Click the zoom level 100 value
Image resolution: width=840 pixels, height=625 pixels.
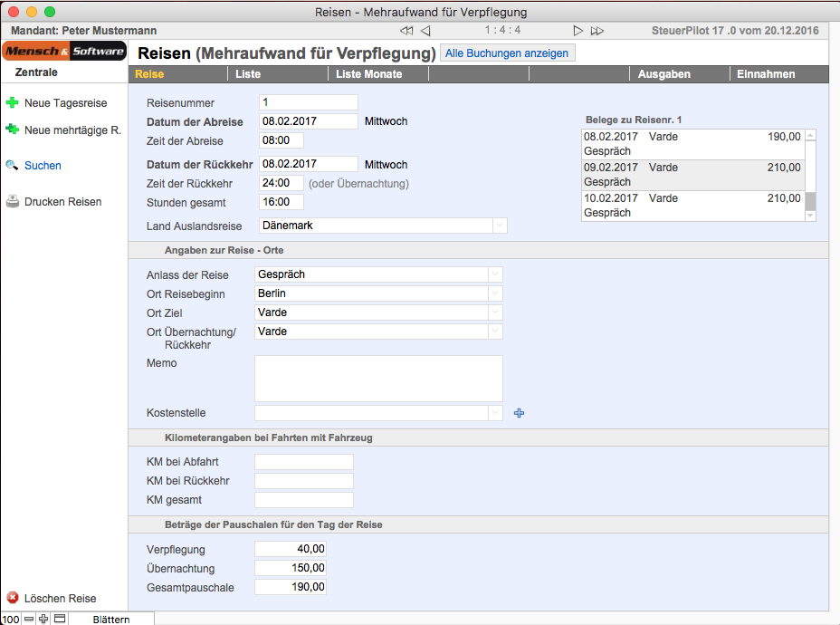(11, 619)
